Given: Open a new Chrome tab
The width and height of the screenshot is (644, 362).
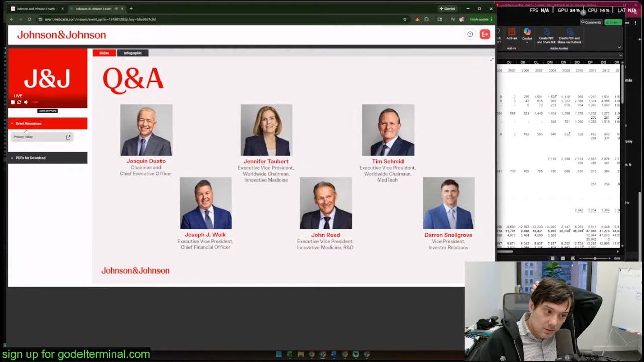Looking at the screenshot, I should click(x=131, y=9).
